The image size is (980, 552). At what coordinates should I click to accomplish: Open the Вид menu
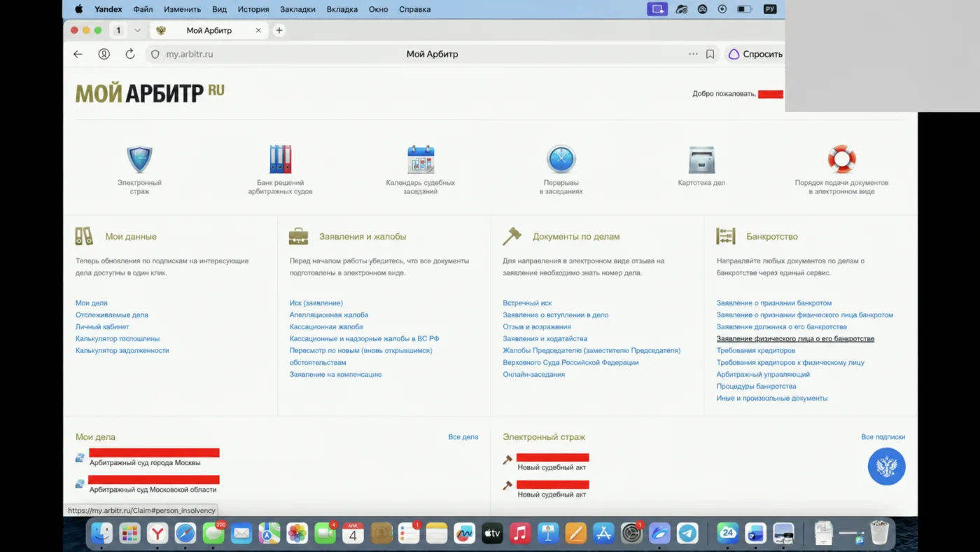click(219, 9)
